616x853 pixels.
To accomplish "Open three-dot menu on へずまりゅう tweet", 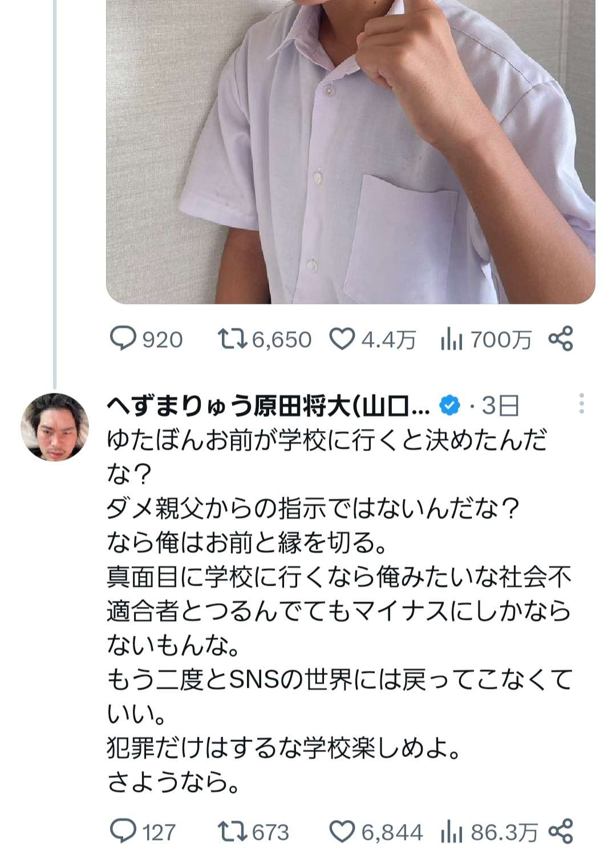I will click(x=581, y=404).
